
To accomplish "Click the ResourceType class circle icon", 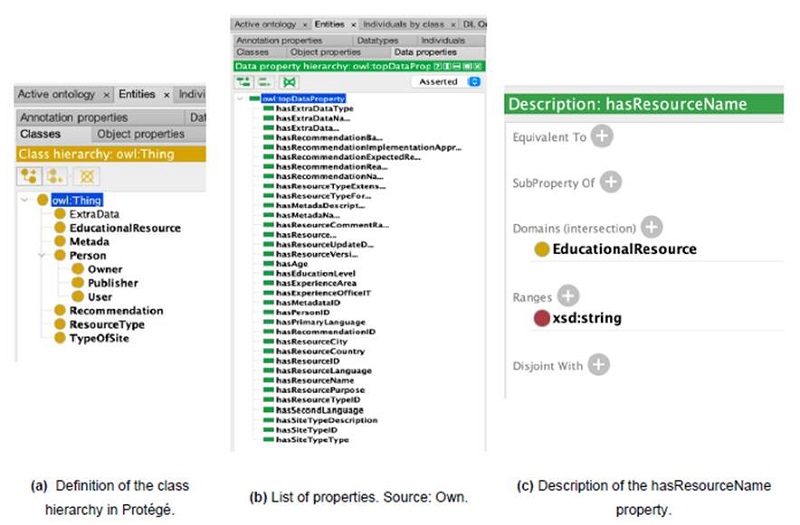I will 60,324.
